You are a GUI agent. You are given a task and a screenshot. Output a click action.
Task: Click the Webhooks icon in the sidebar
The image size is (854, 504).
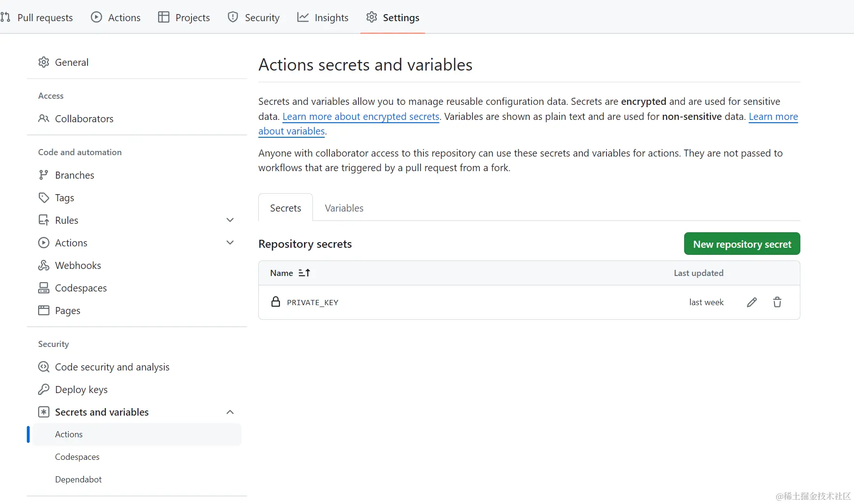(x=44, y=266)
